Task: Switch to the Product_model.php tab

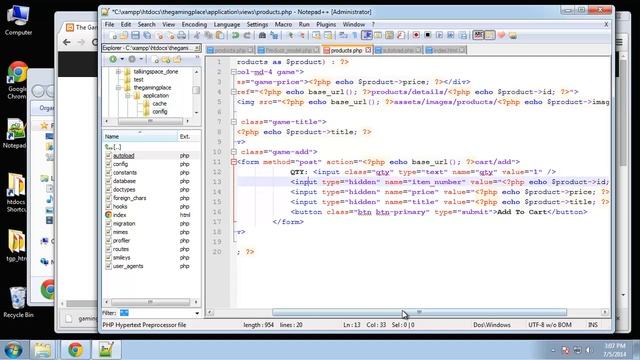Action: [288, 50]
